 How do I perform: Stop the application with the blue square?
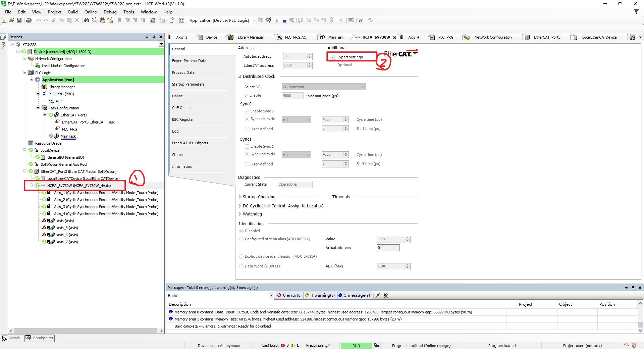coord(284,21)
